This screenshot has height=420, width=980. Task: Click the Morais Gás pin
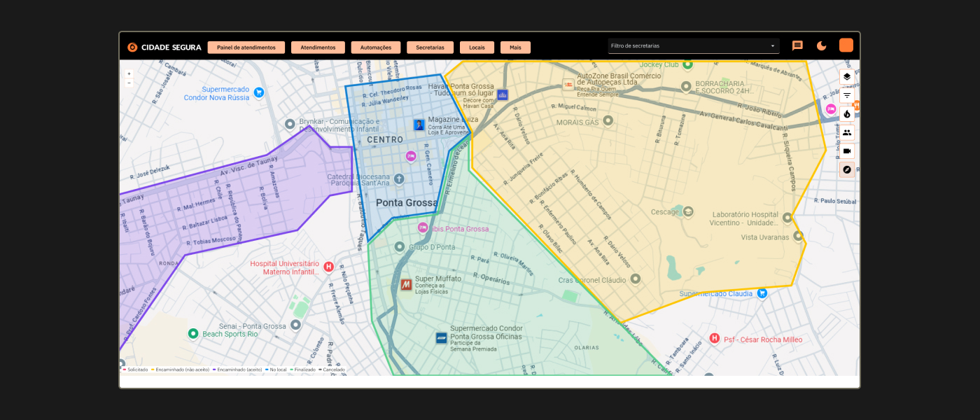[608, 120]
